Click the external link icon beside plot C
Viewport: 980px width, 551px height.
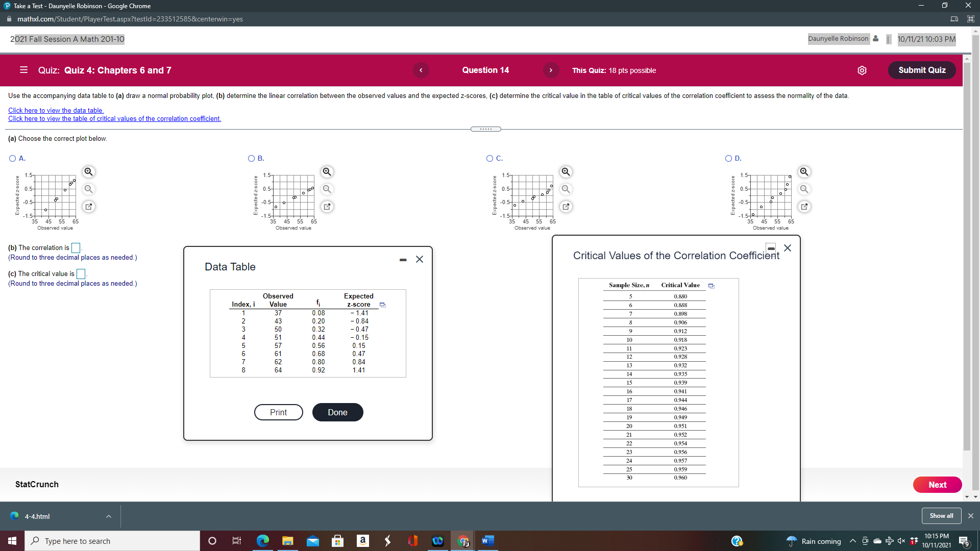pos(566,207)
